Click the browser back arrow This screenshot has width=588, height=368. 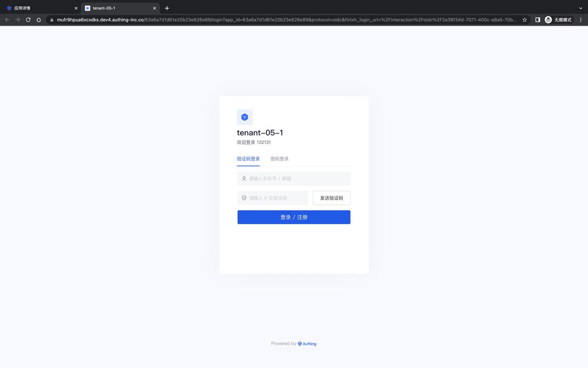click(x=7, y=20)
